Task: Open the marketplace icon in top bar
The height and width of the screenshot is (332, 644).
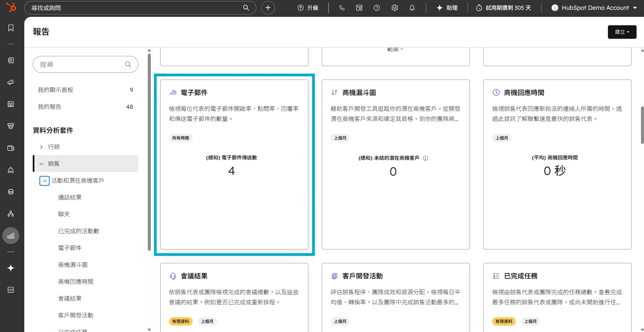Action: (359, 8)
